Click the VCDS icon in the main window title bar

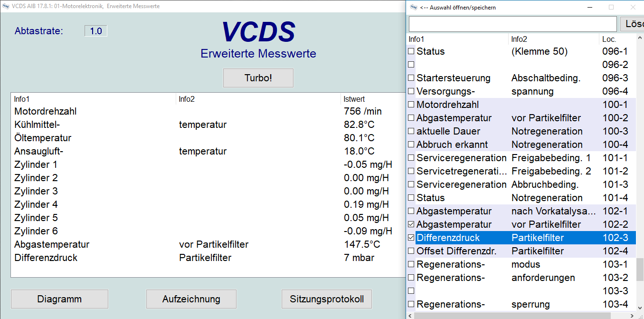[6, 6]
